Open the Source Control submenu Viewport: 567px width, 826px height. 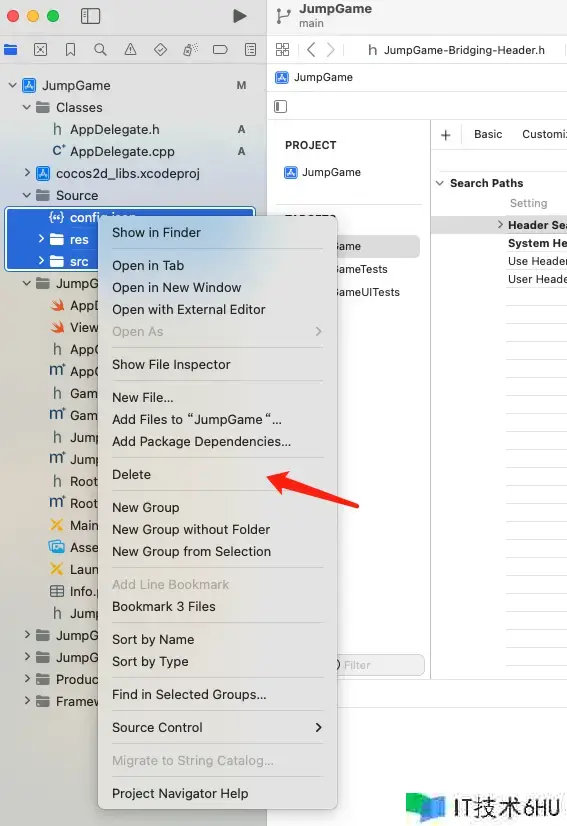[217, 728]
